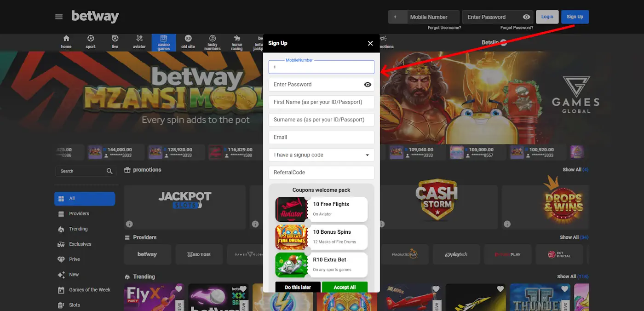Screen dimensions: 644x311
Task: Expand the 'I have a signup code' dropdown
Action: click(x=367, y=155)
